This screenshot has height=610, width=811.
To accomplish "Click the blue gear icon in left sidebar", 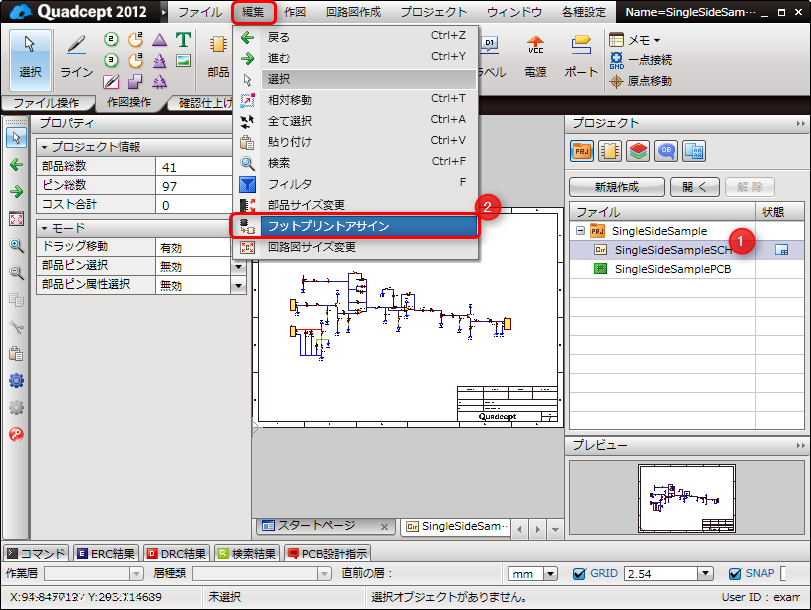I will coord(17,381).
